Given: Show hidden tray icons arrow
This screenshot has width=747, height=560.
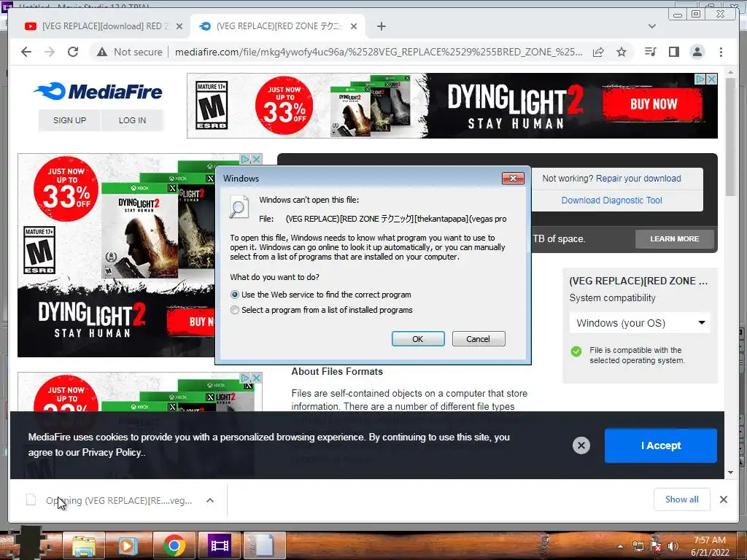Looking at the screenshot, I should pyautogui.click(x=620, y=546).
